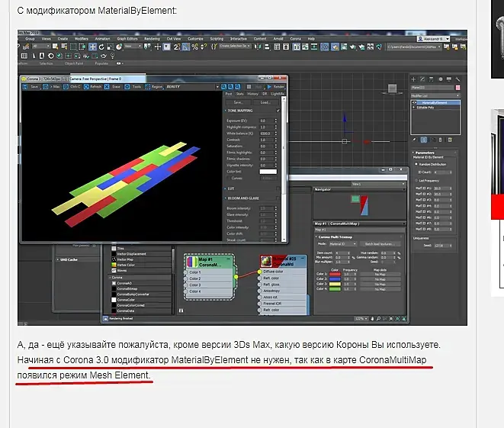Enable the Curves checkbox
The height and width of the screenshot is (428, 504).
pyautogui.click(x=228, y=179)
